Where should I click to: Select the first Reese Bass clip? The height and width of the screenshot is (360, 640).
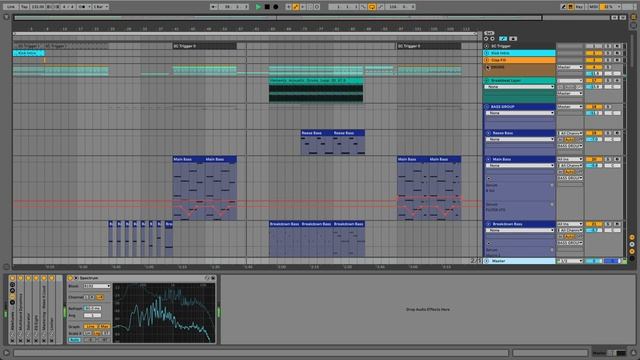pyautogui.click(x=317, y=142)
